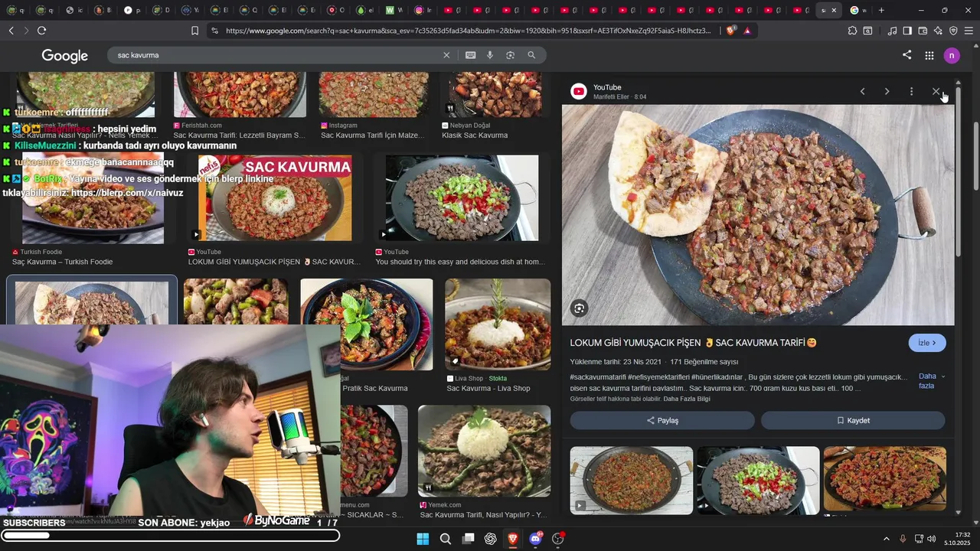Open the Google apps grid
Image resolution: width=980 pixels, height=551 pixels.
point(929,55)
